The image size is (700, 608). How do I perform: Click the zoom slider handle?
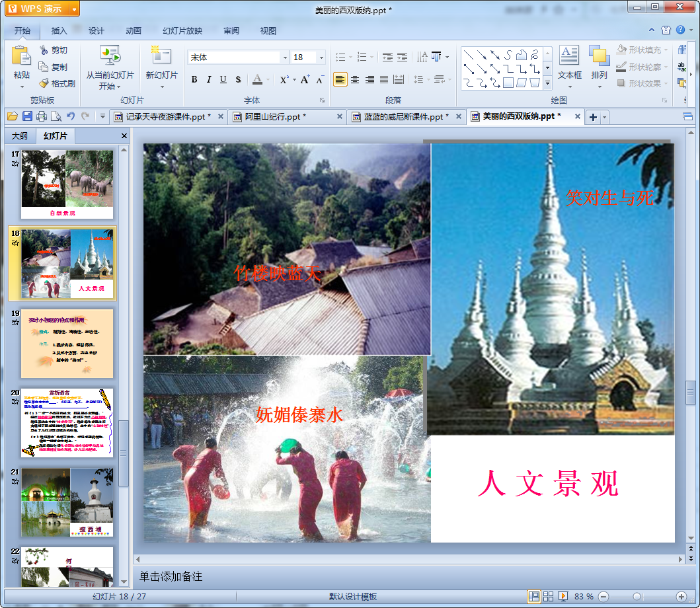(637, 596)
